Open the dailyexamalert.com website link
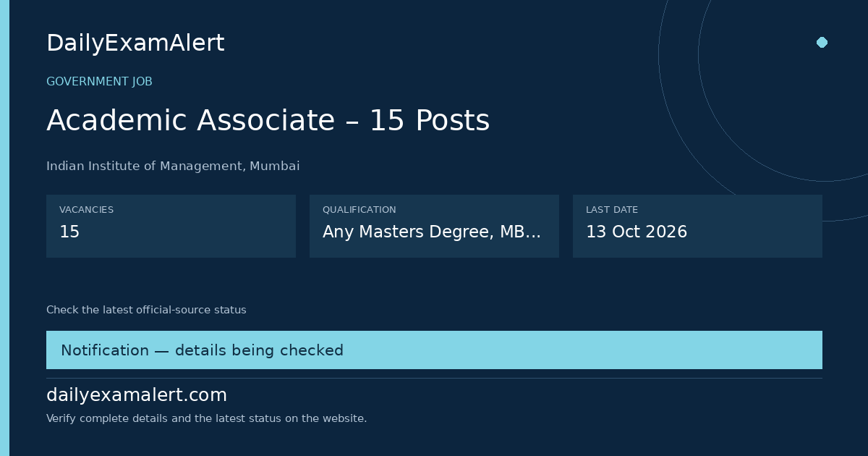 (137, 395)
